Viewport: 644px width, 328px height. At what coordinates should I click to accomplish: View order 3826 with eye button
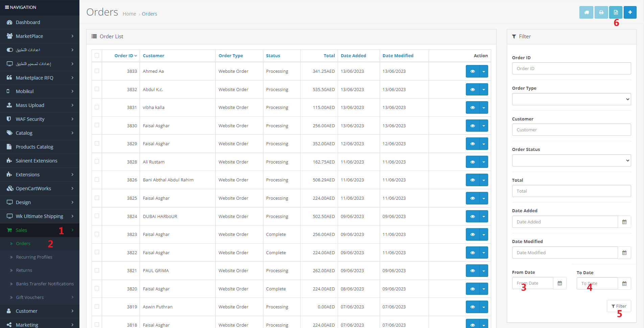473,180
